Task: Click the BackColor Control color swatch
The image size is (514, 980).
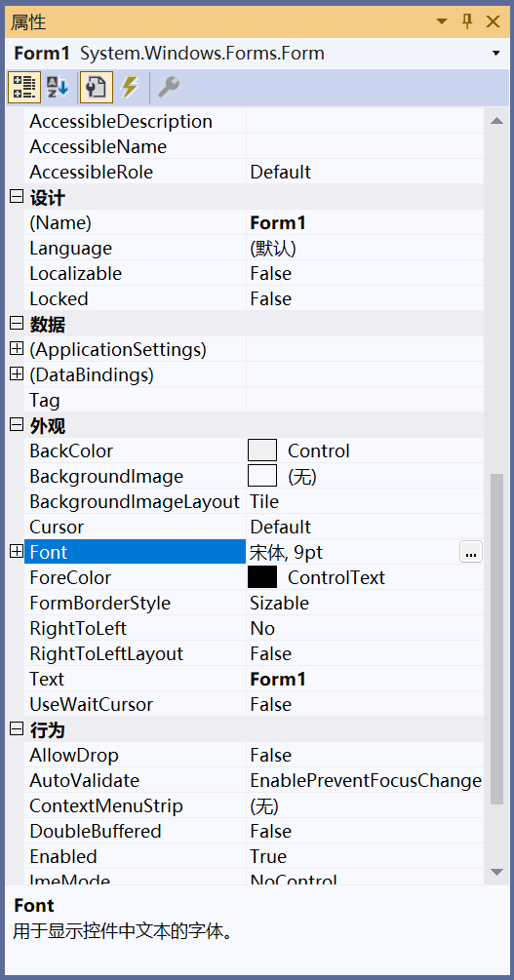Action: pos(262,451)
